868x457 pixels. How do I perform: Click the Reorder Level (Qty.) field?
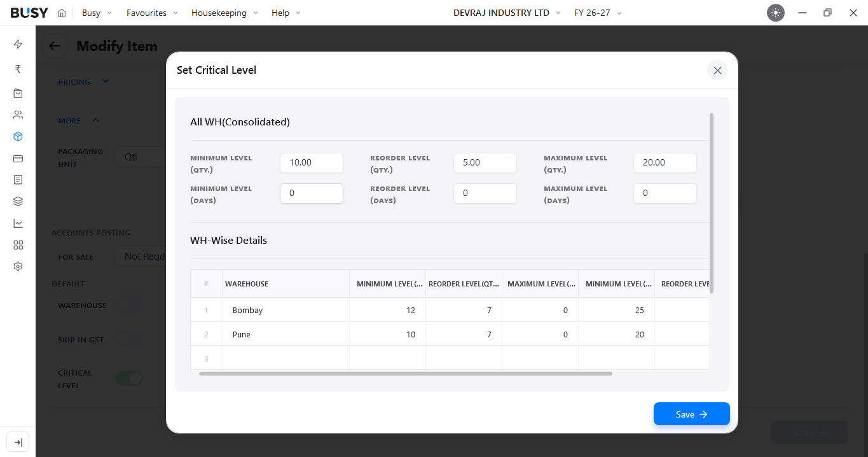click(x=485, y=162)
